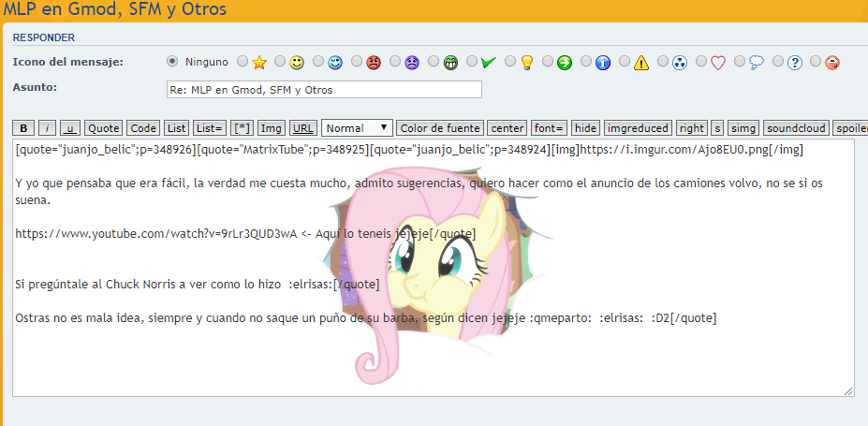The width and height of the screenshot is (868, 426).
Task: Insert soundcloud BBCode tag
Action: (796, 128)
